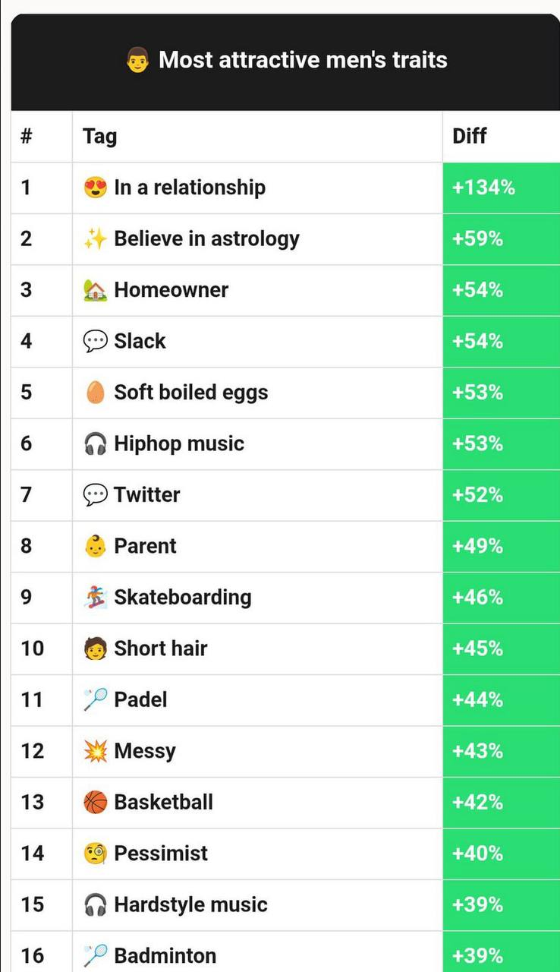The image size is (560, 972).
Task: Click the explosion icon beside Messy
Action: [96, 751]
